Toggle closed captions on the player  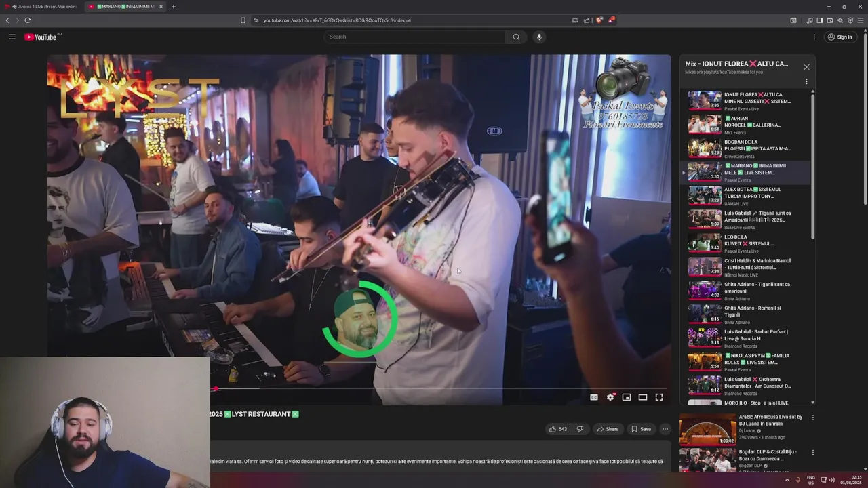click(x=594, y=397)
